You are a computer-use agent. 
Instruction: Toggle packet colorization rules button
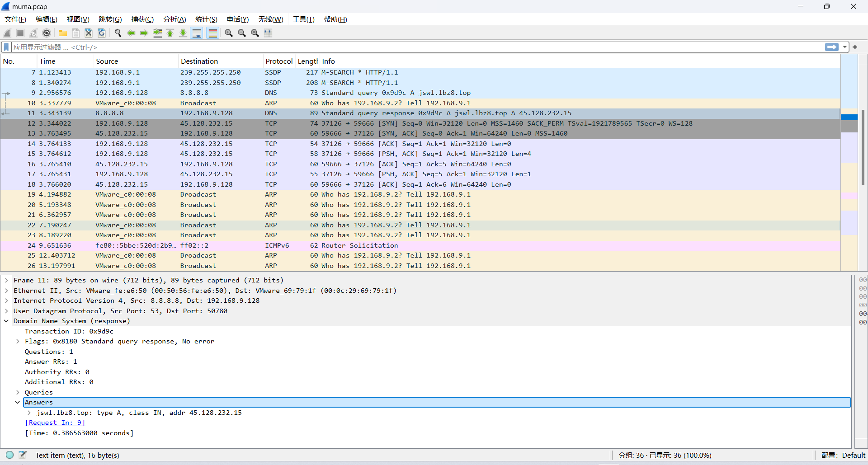coord(213,33)
